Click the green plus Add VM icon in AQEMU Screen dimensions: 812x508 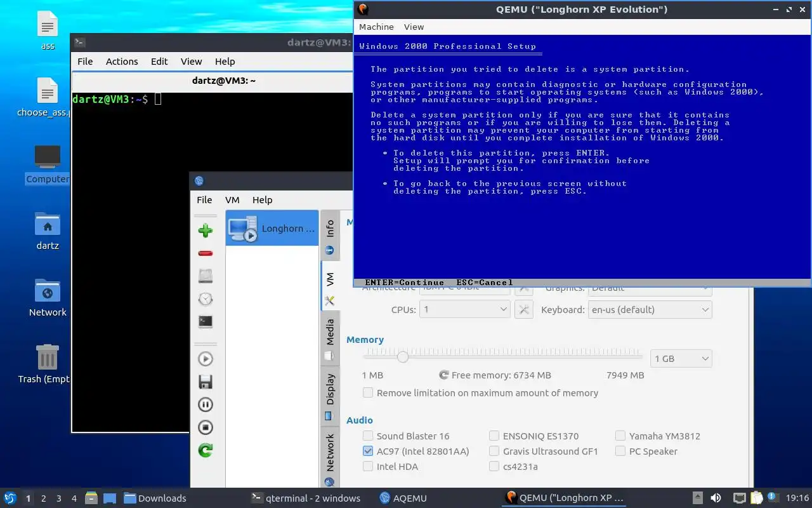206,230
